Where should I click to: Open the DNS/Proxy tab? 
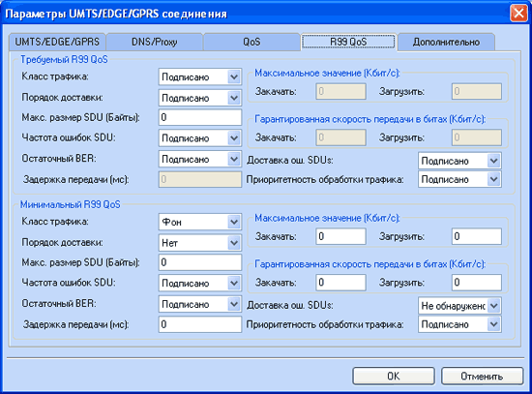[155, 43]
